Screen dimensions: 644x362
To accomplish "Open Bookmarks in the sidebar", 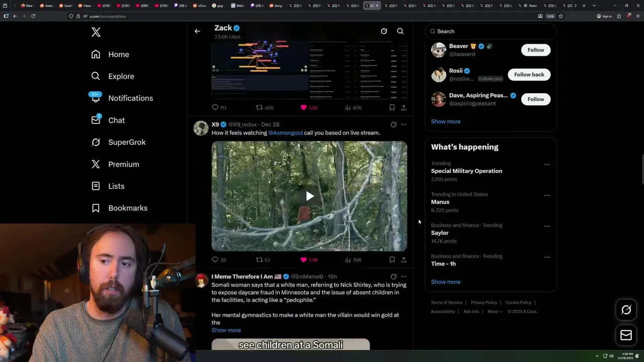I will tap(119, 208).
